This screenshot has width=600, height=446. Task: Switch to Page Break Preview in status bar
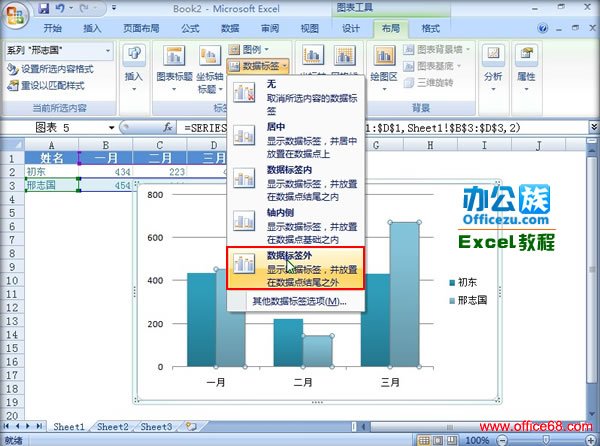point(452,440)
